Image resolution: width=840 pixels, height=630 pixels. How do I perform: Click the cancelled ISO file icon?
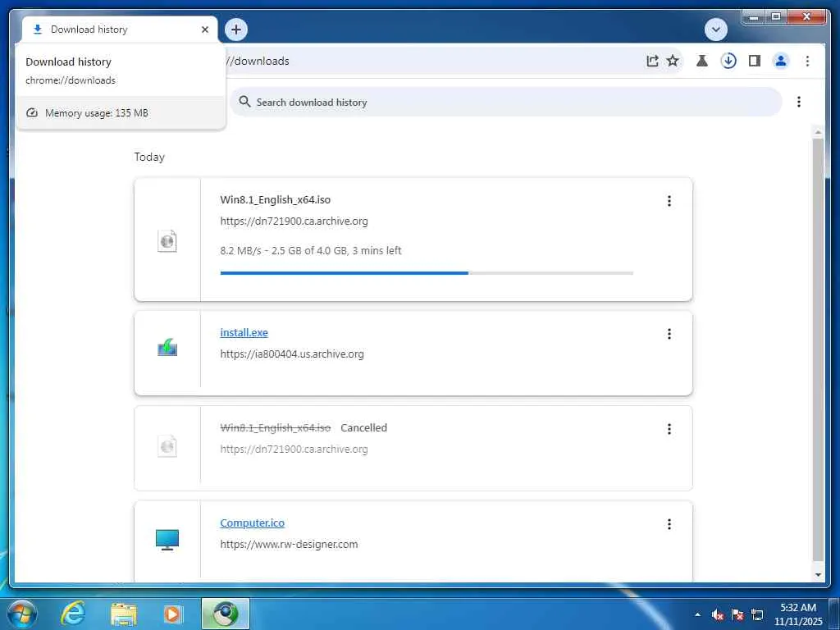167,445
